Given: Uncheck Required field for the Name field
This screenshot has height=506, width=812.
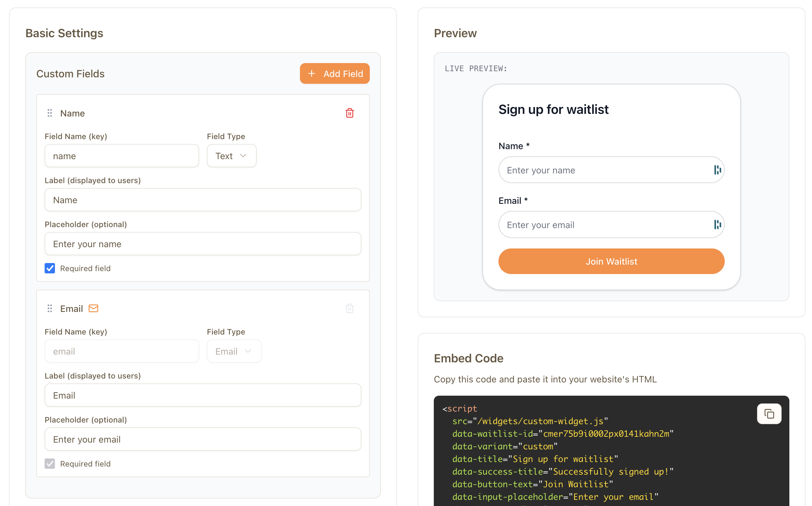Looking at the screenshot, I should 50,268.
